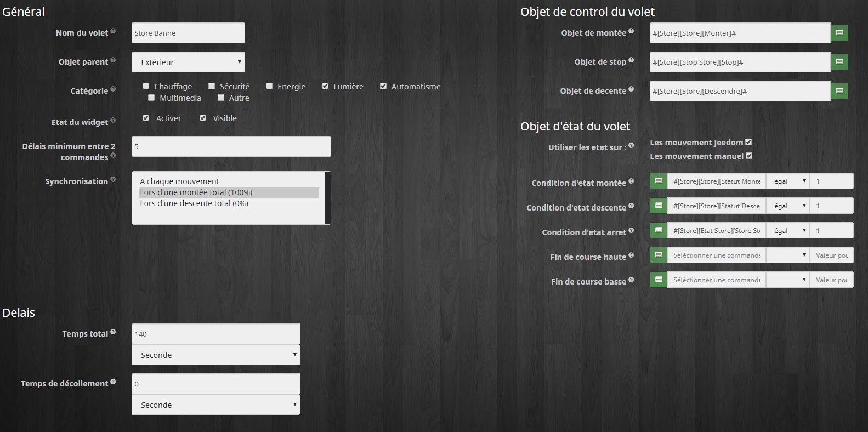Screen dimensions: 868x432
Task: Click Condition d'etat descente command field
Action: click(x=717, y=206)
